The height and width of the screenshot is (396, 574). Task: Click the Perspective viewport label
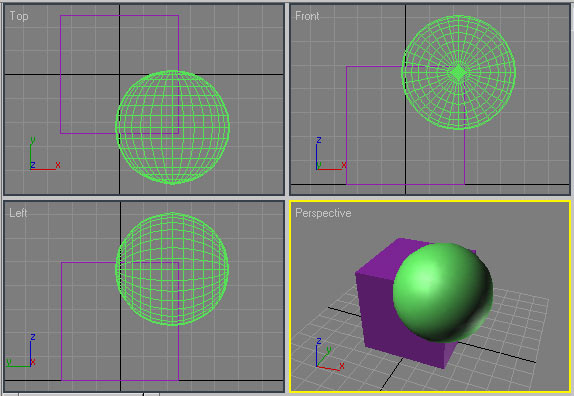tap(323, 213)
